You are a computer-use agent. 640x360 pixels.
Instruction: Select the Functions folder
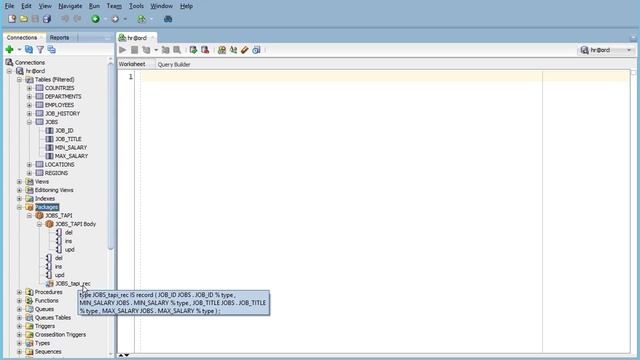pos(47,301)
